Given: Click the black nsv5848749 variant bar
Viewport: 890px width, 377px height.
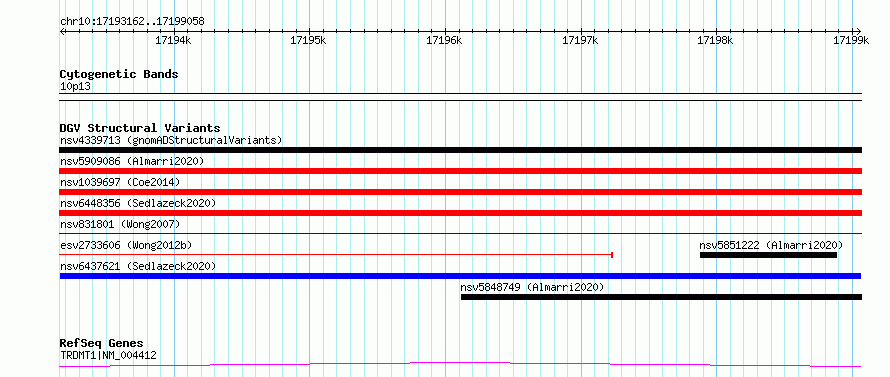Looking at the screenshot, I should 661,297.
